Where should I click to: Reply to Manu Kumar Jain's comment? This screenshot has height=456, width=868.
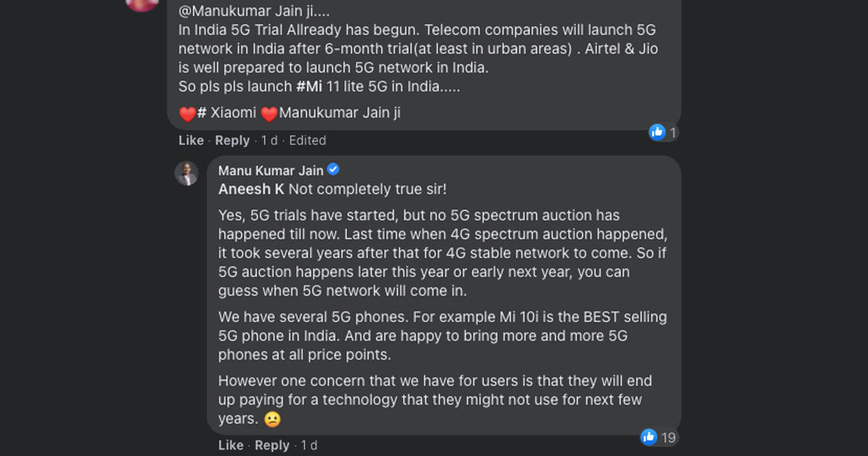[272, 445]
